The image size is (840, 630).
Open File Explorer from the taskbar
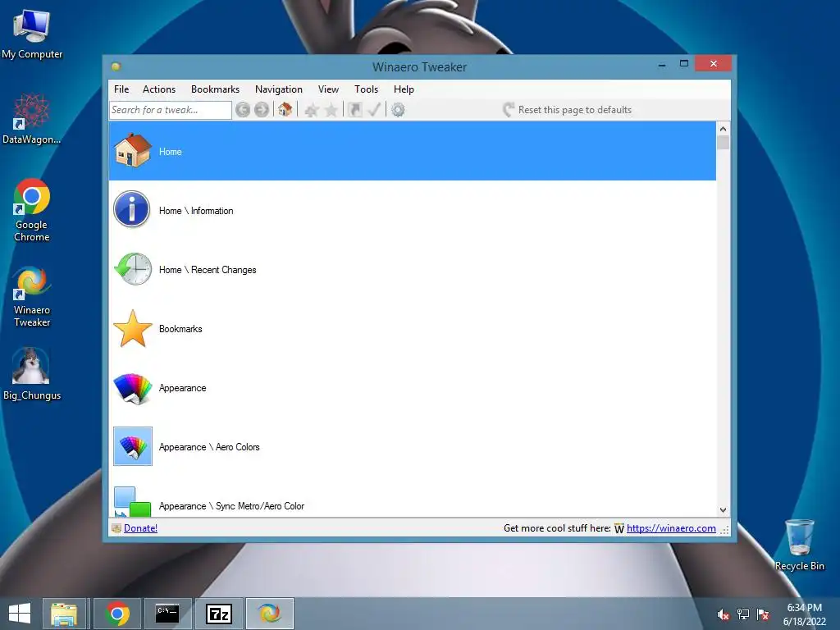click(64, 614)
